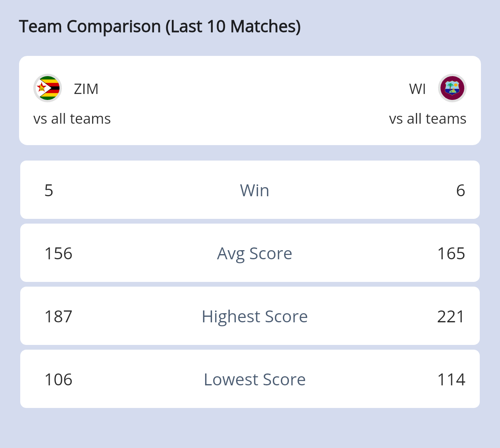The image size is (500, 448).
Task: Select ZIM's win count of 5
Action: tap(49, 190)
